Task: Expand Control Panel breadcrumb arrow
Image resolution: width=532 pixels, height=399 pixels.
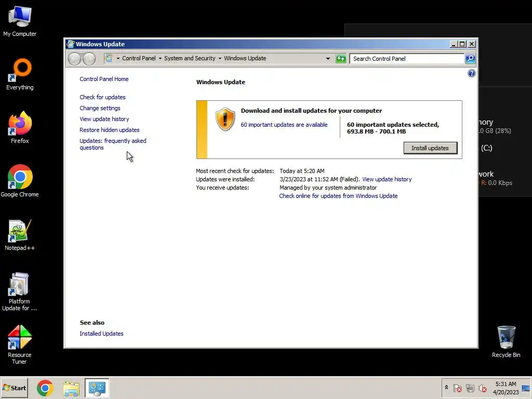Action: coord(160,58)
